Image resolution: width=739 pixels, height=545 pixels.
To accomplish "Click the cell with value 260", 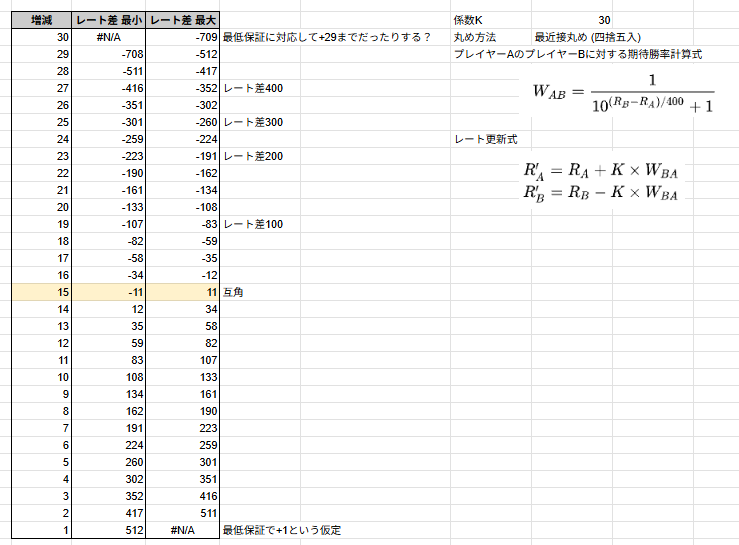I will pyautogui.click(x=108, y=462).
